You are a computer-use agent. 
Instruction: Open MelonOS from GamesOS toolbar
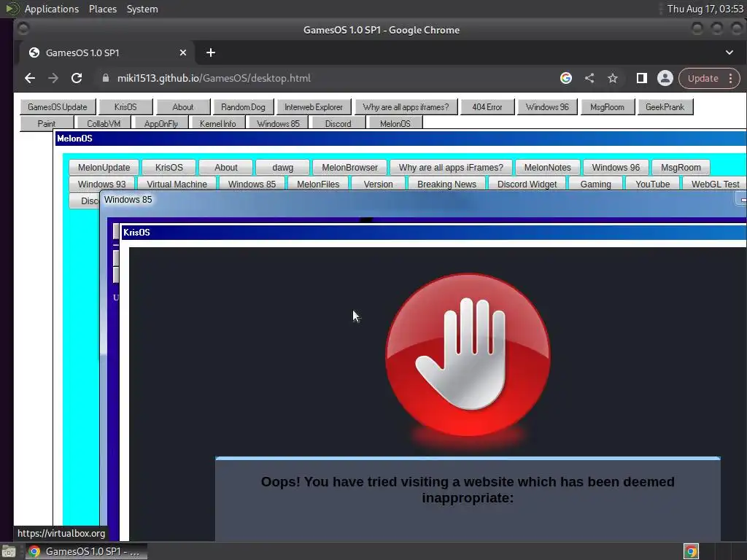[395, 123]
